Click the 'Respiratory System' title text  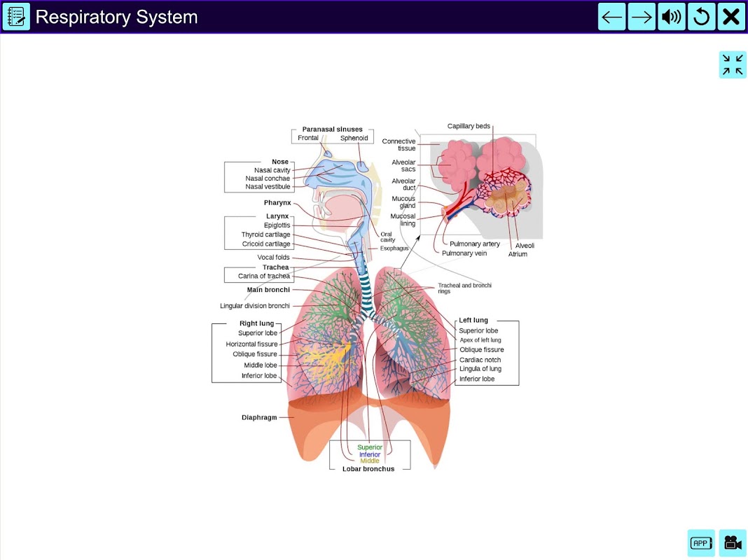click(116, 17)
